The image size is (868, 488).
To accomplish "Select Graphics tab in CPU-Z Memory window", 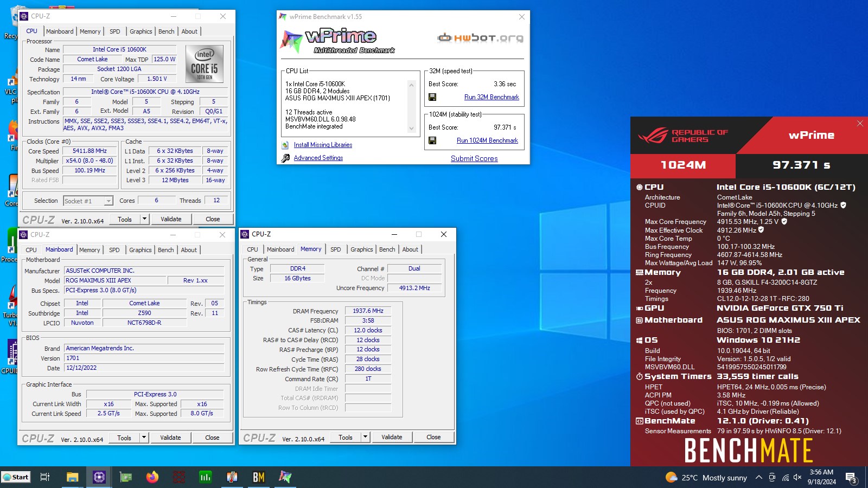I will pos(362,249).
